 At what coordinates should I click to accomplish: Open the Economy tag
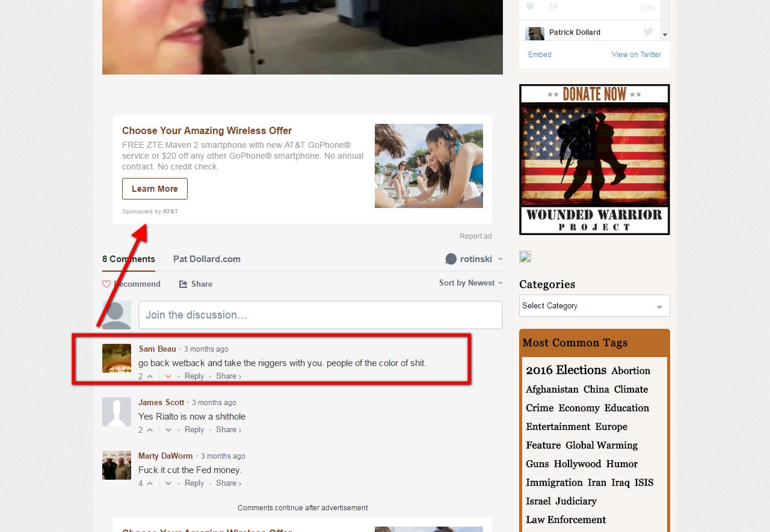(x=579, y=408)
